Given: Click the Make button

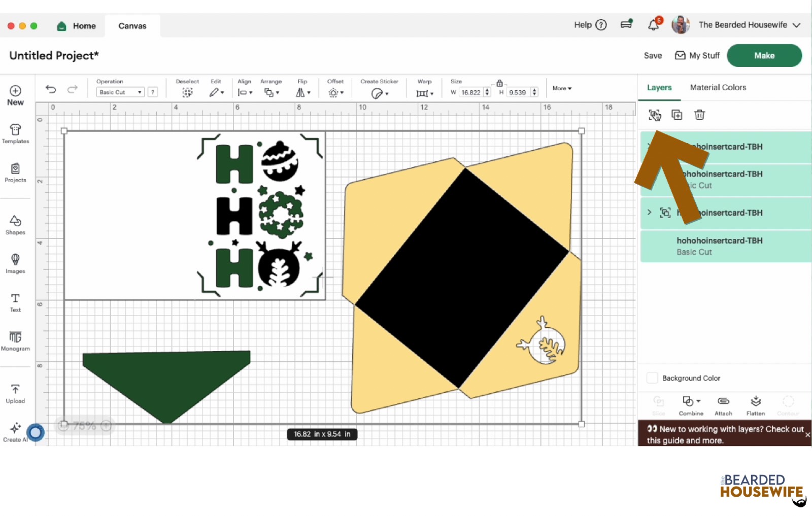Looking at the screenshot, I should 764,55.
